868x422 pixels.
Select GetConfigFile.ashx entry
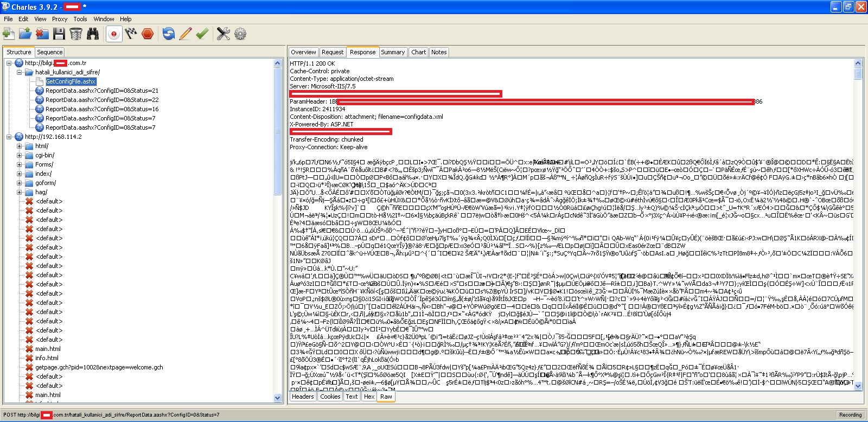click(x=71, y=81)
